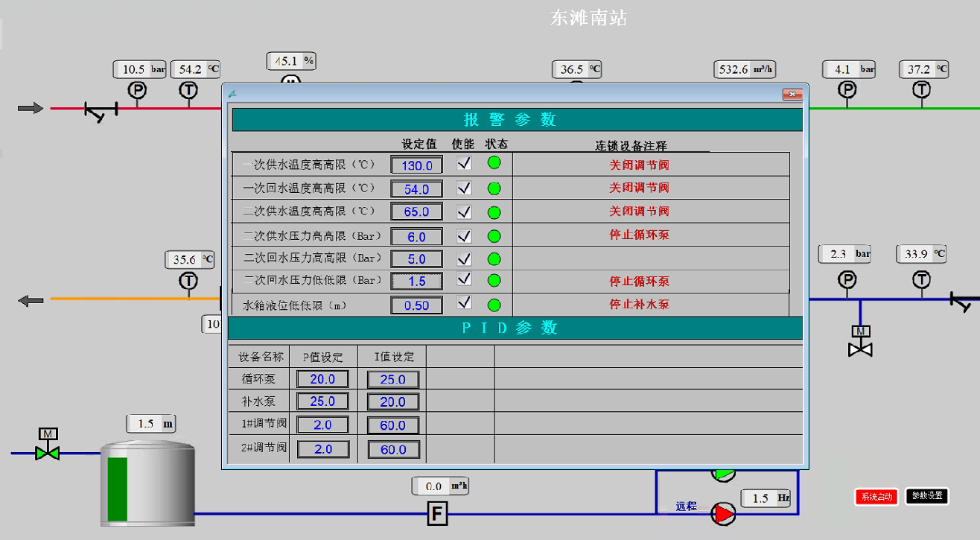980x540 pixels.
Task: Click the 2#调节阀 I value 60.0 field
Action: coord(393,450)
